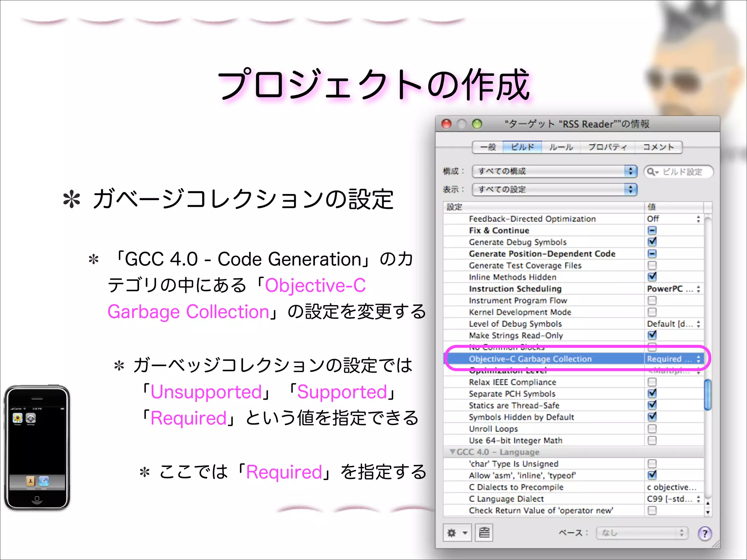Open C Language Dialect C99 dropdown
This screenshot has height=560, width=747.
pos(674,499)
